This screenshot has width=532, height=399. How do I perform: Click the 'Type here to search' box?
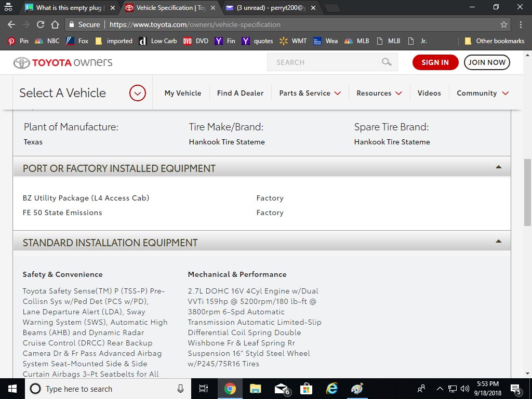(x=108, y=389)
